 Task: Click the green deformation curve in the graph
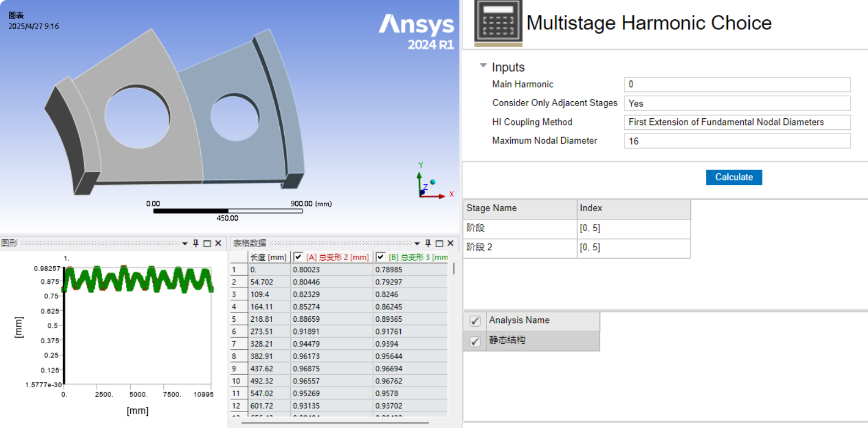(137, 279)
